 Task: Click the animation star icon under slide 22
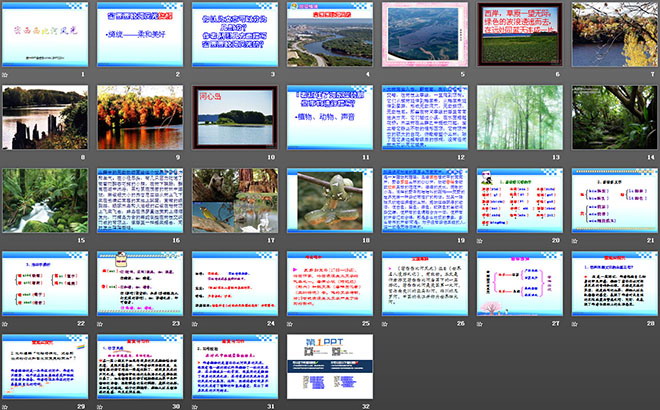click(6, 323)
